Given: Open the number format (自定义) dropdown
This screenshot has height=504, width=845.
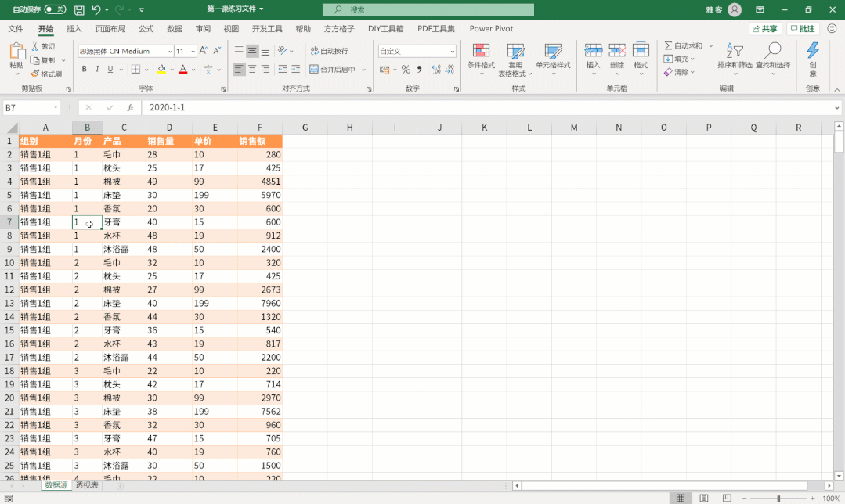Looking at the screenshot, I should tap(452, 51).
